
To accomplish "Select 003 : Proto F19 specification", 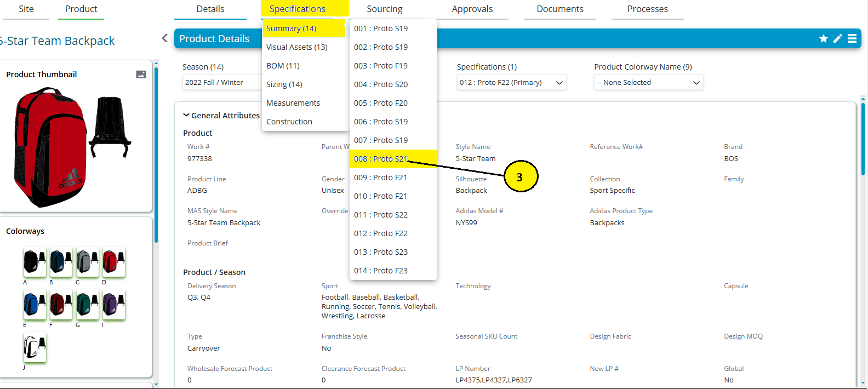I will [393, 66].
